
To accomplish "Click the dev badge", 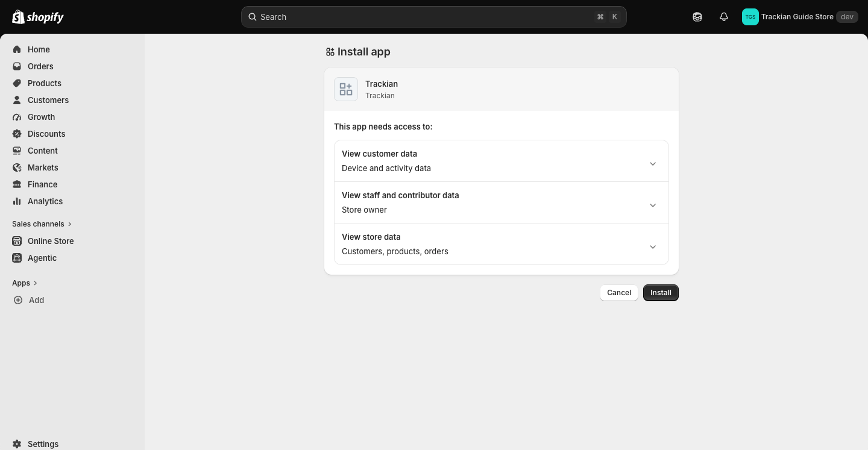I will 847,17.
